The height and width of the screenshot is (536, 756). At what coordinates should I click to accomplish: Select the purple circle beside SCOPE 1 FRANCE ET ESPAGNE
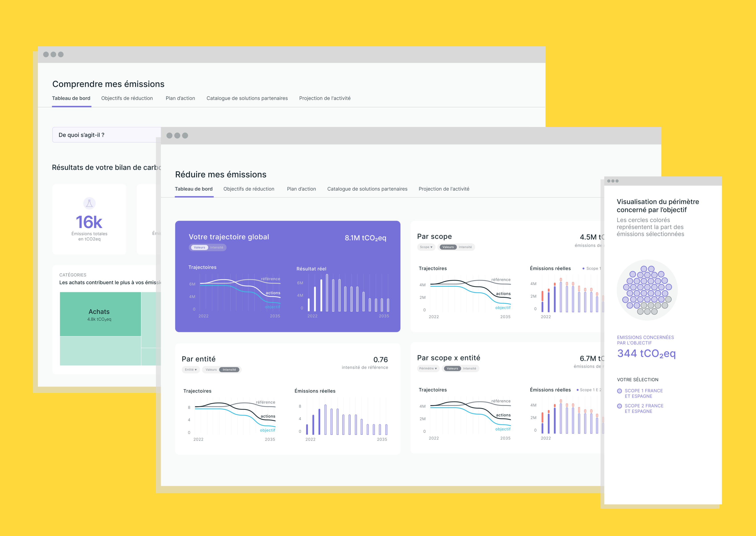pos(620,391)
